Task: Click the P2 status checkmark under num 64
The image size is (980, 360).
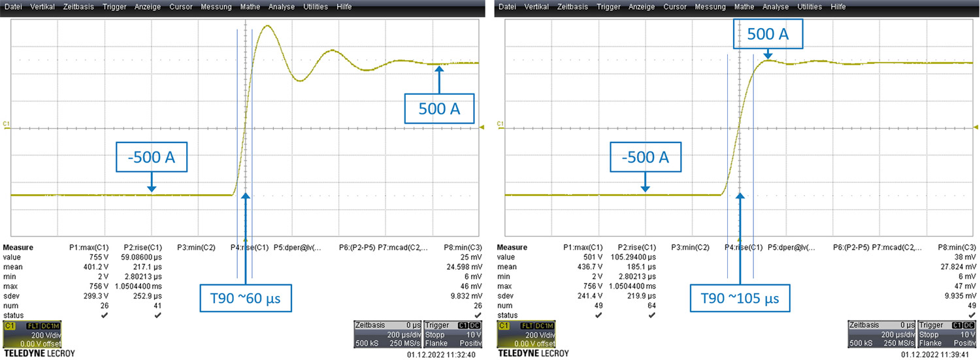Action: (651, 315)
